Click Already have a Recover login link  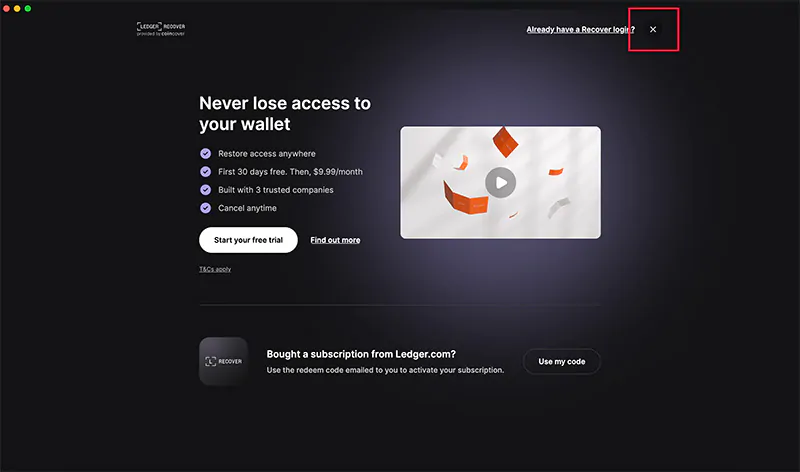pyautogui.click(x=581, y=30)
